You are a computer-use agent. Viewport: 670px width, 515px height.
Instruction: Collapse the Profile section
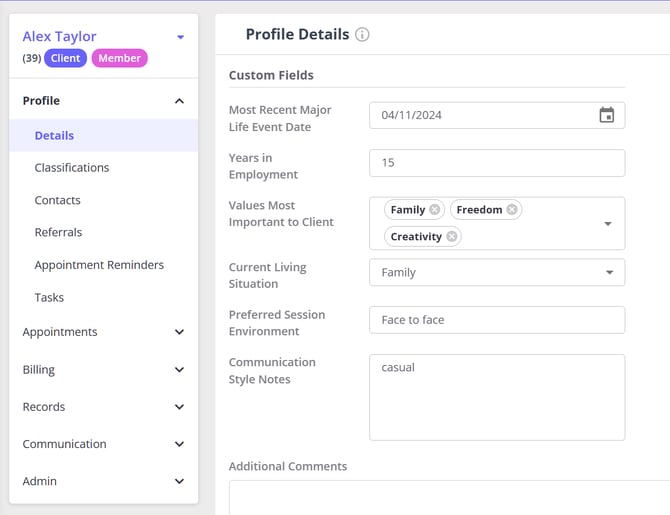click(x=179, y=101)
